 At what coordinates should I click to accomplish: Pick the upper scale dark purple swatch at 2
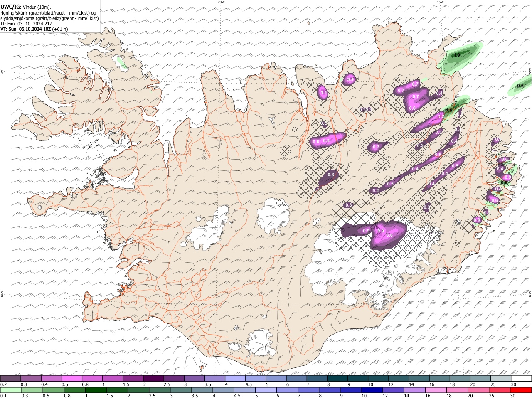tap(153, 379)
